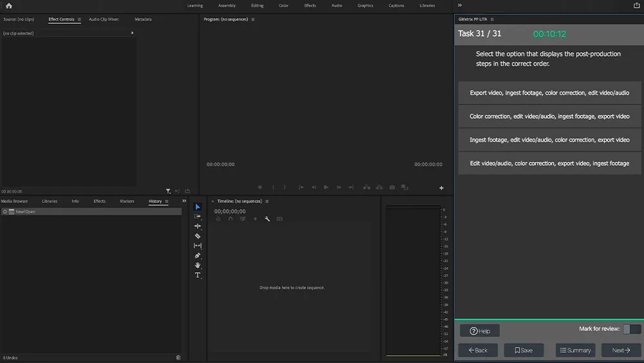Viewport: 644px width, 363px height.
Task: Open the Filter Properties dropdown icon
Action: tap(168, 191)
